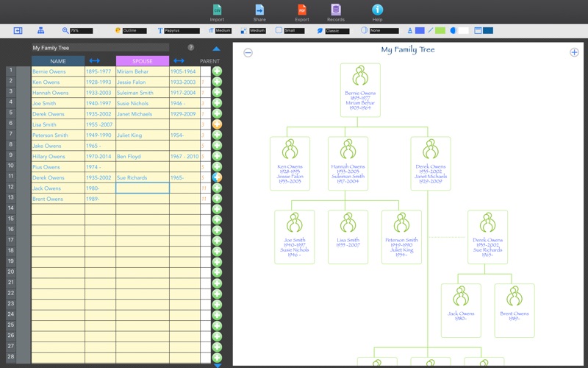Viewport: 588px width, 368px height.
Task: Click the Lisa Smith tree box
Action: pyautogui.click(x=348, y=237)
